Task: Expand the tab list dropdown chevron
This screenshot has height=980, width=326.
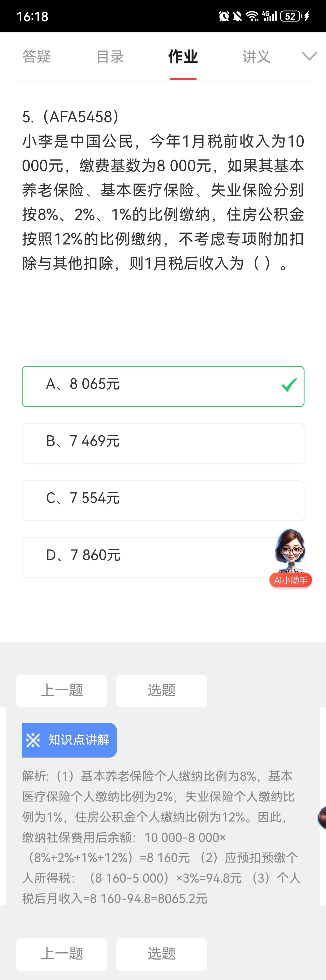Action: click(x=309, y=56)
